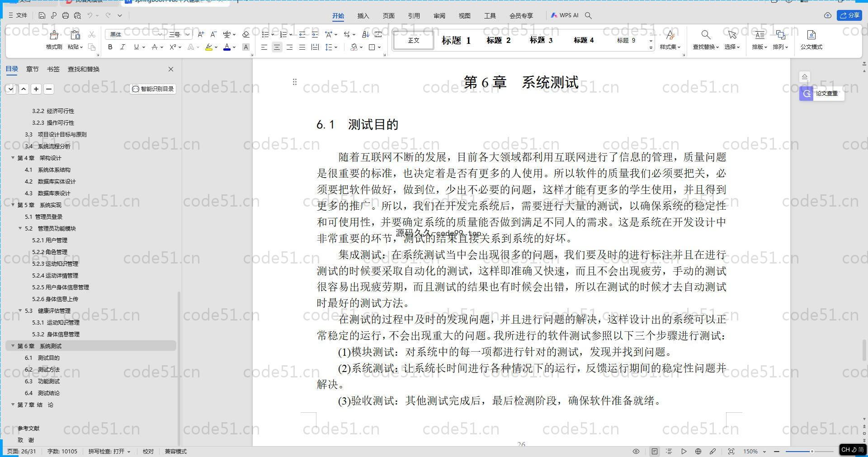This screenshot has width=868, height=457.
Task: Toggle left text alignment
Action: coord(264,47)
